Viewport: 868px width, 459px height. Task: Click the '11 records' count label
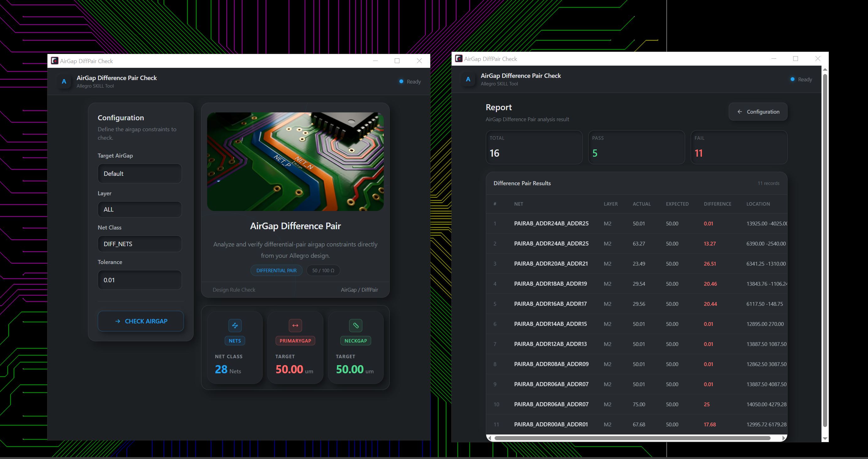pos(768,183)
